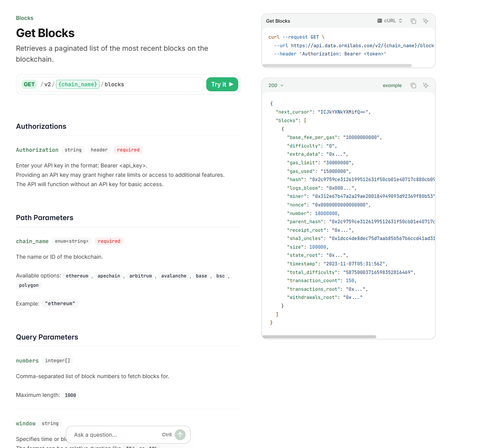The image size is (494, 448).
Task: Click the {chain_name} path segment chip
Action: pyautogui.click(x=77, y=84)
